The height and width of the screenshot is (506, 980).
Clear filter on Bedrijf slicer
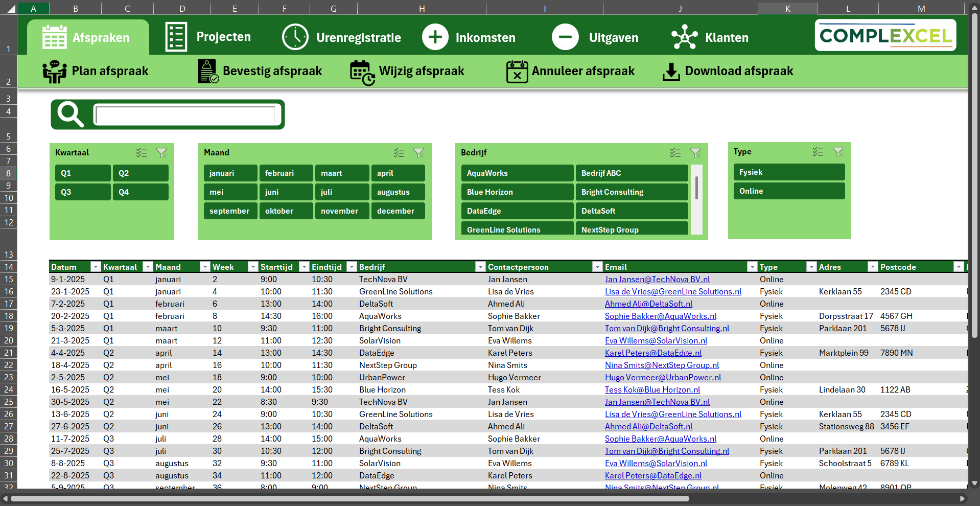point(695,152)
